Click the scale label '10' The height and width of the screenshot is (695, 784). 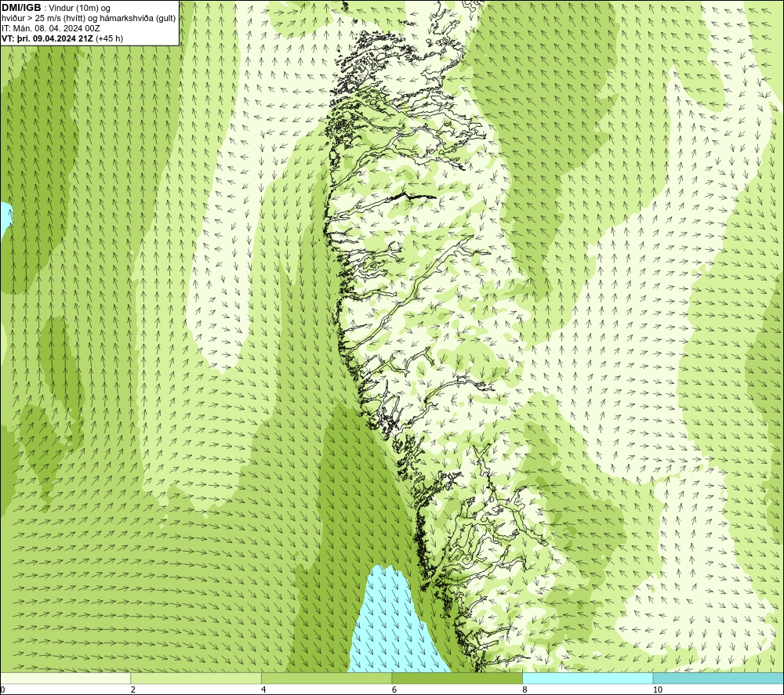(x=658, y=690)
